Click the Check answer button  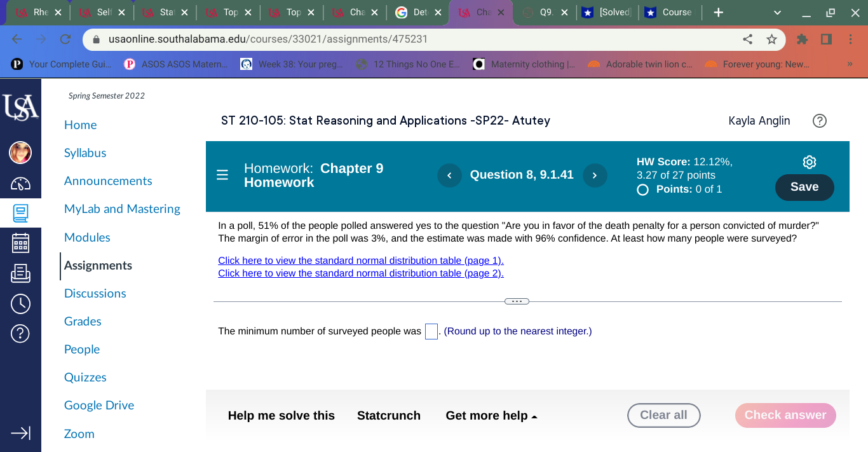[x=785, y=415]
